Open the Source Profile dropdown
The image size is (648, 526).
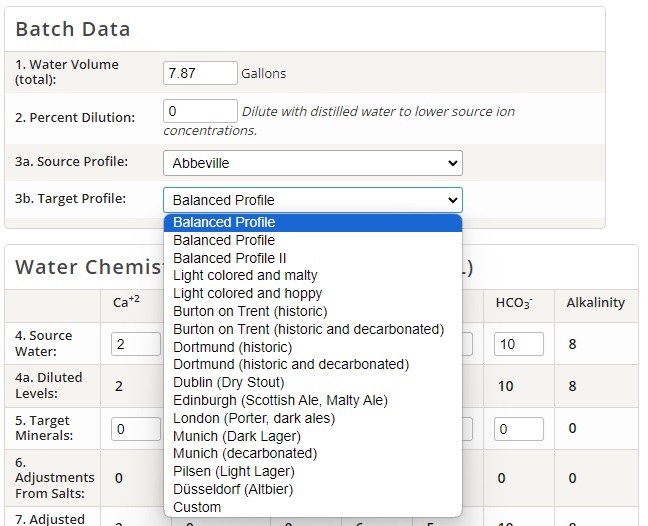312,163
